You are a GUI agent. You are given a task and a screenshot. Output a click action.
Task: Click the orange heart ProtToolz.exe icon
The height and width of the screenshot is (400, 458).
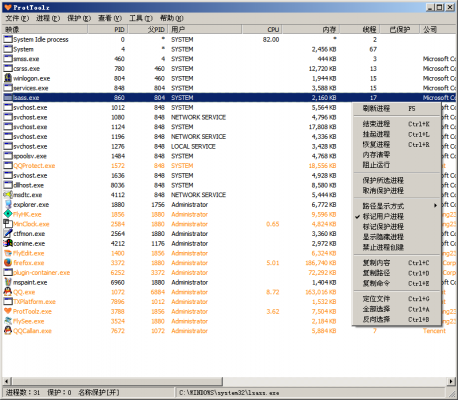tap(8, 311)
